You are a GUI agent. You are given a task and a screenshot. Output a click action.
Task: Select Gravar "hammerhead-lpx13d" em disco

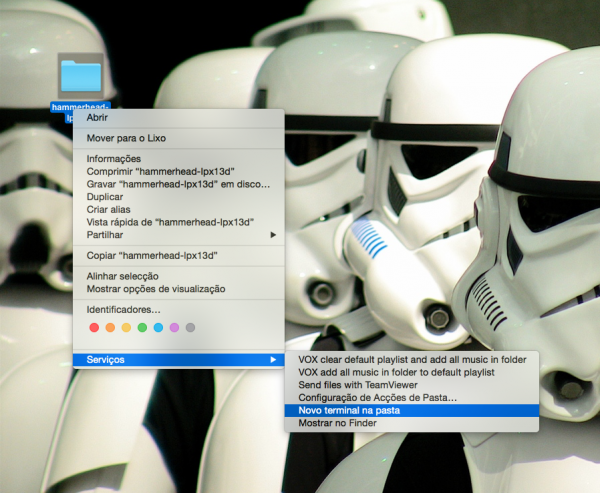click(179, 184)
